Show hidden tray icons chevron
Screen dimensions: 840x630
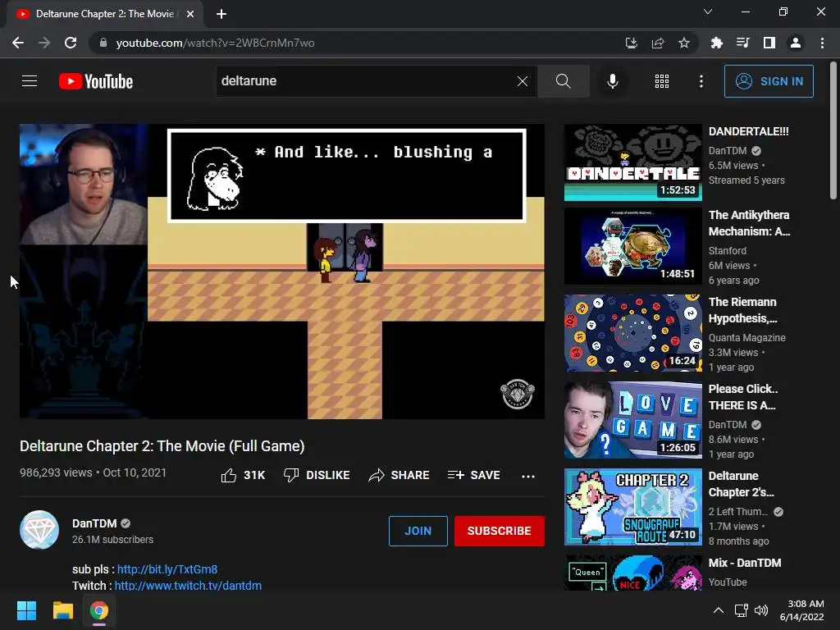[719, 610]
